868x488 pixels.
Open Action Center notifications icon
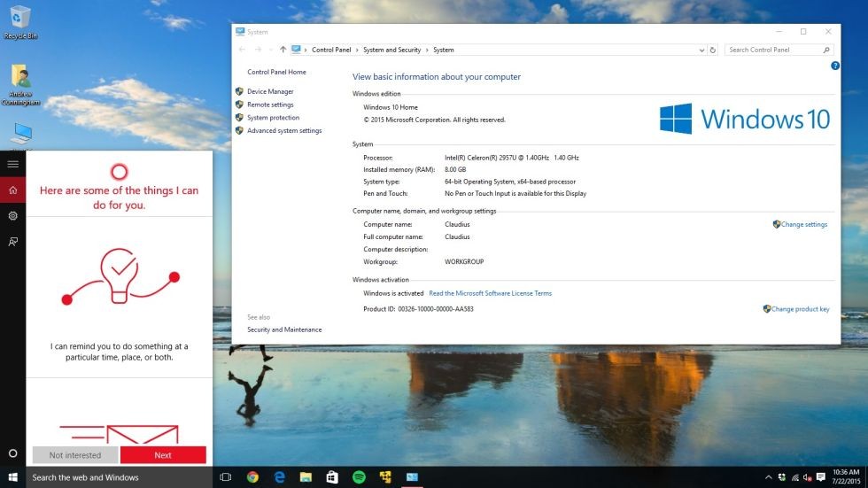pos(820,477)
